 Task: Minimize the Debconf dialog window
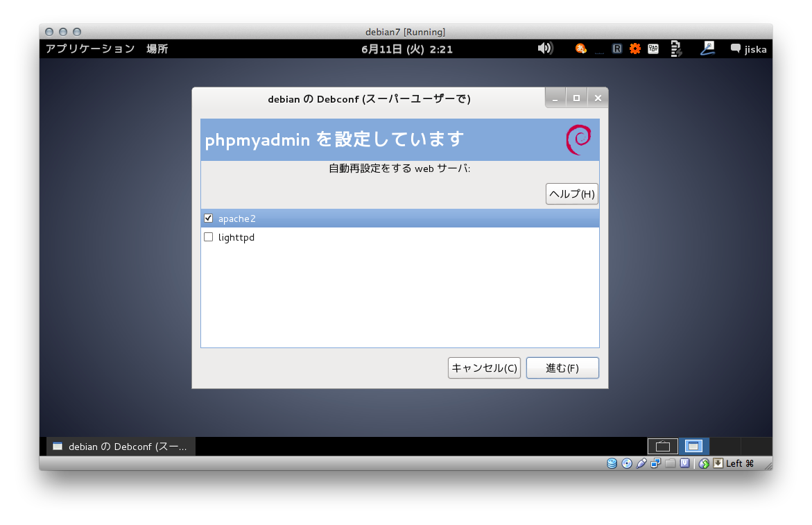pyautogui.click(x=555, y=98)
